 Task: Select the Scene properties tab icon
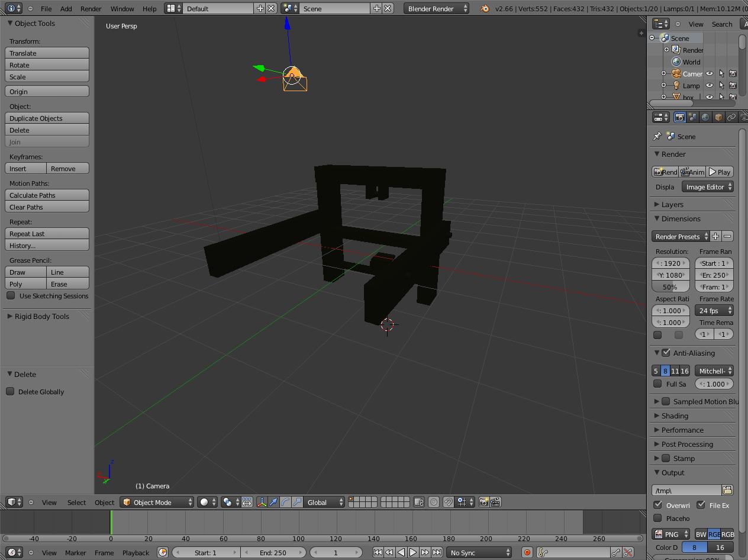point(692,117)
